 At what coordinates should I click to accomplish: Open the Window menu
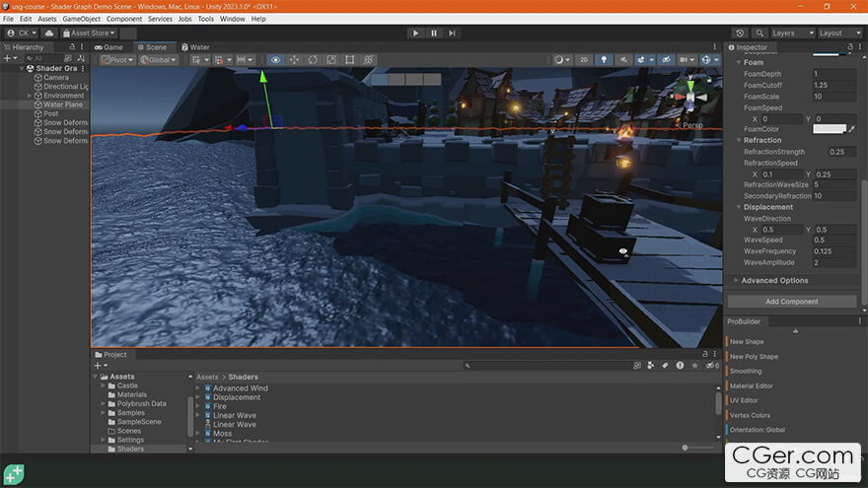coord(233,19)
